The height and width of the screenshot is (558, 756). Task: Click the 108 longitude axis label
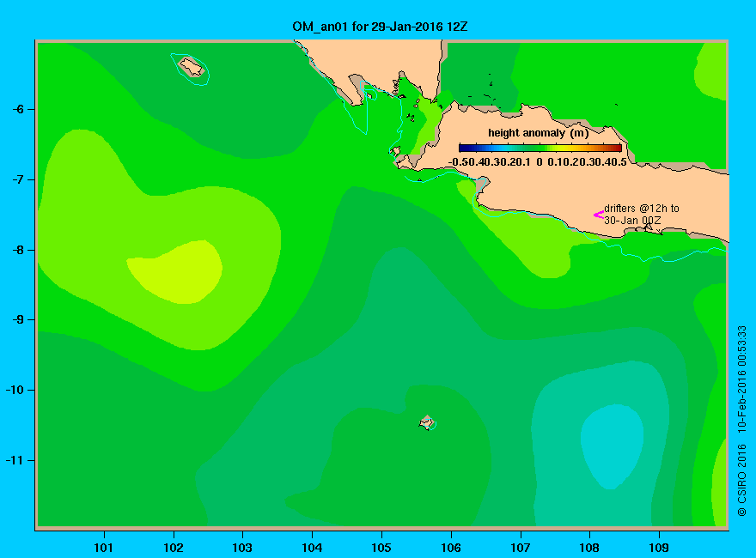[x=589, y=548]
